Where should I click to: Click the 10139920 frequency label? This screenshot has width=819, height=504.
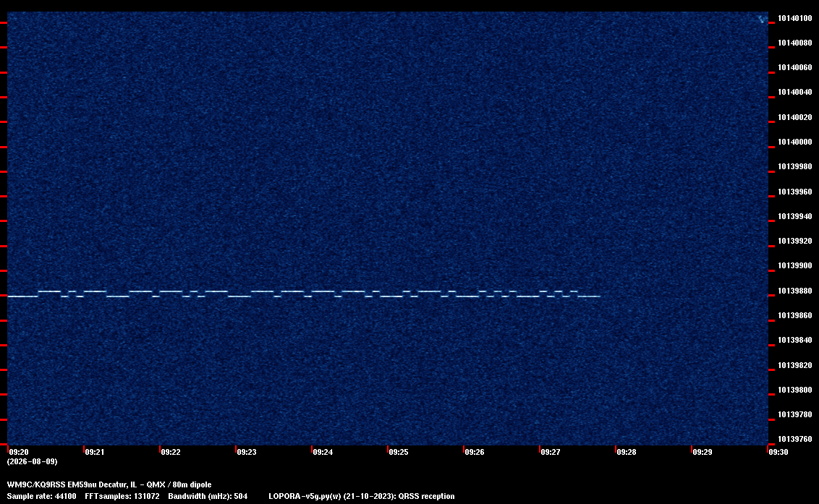tap(794, 241)
